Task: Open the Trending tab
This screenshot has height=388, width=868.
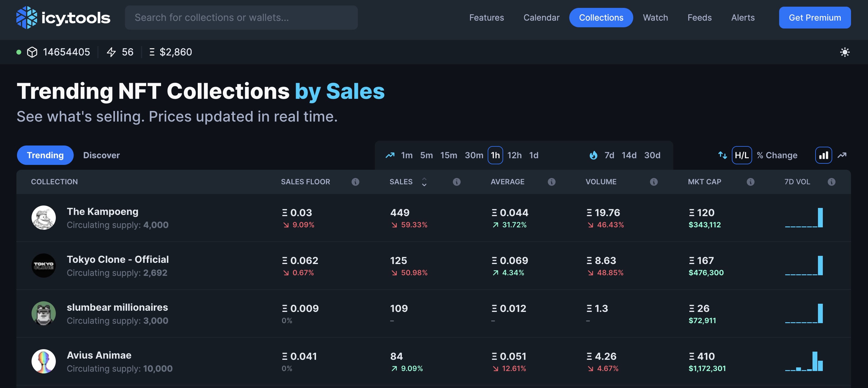Action: [x=45, y=155]
